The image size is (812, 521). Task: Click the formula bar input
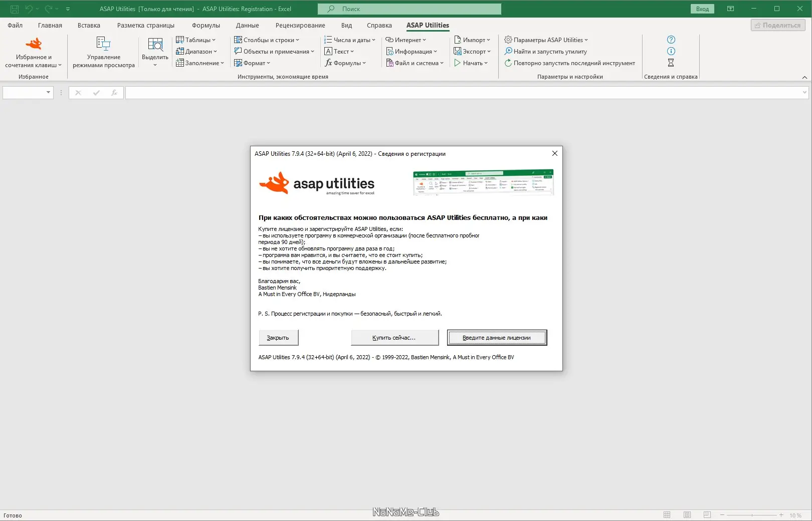point(463,93)
